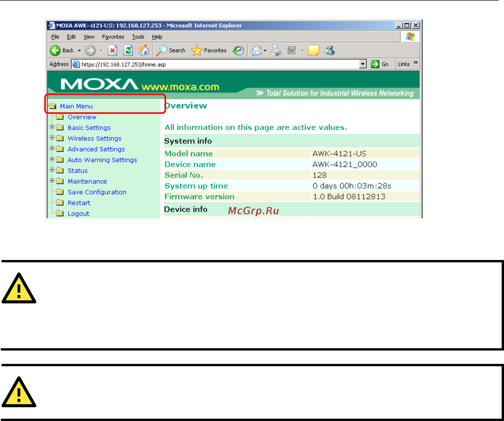
Task: Open the Tools menu
Action: (x=138, y=37)
